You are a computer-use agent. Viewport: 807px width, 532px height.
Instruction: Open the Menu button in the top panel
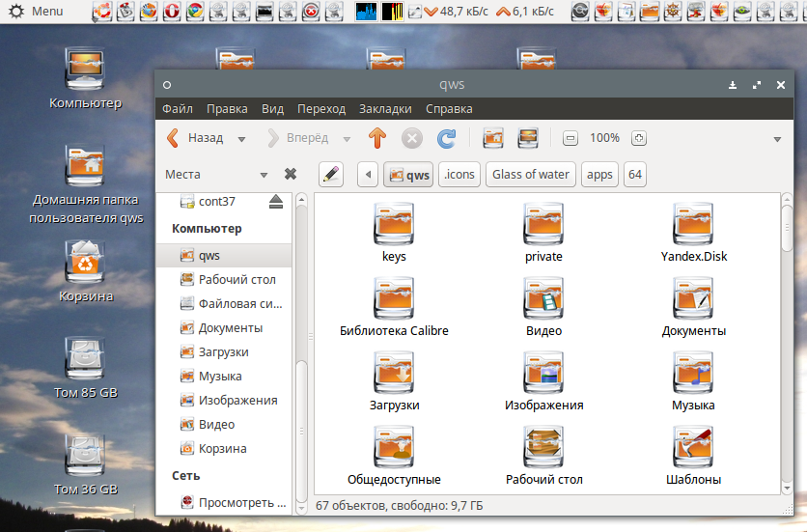(x=36, y=11)
